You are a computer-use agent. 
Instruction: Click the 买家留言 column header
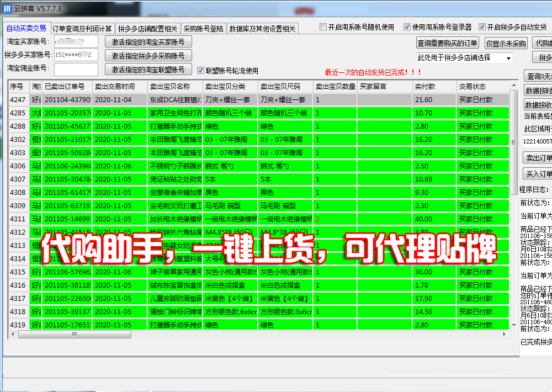385,87
